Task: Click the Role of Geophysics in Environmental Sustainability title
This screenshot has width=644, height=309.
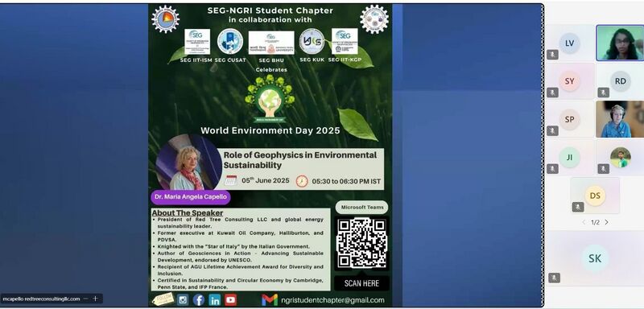Action: 299,160
